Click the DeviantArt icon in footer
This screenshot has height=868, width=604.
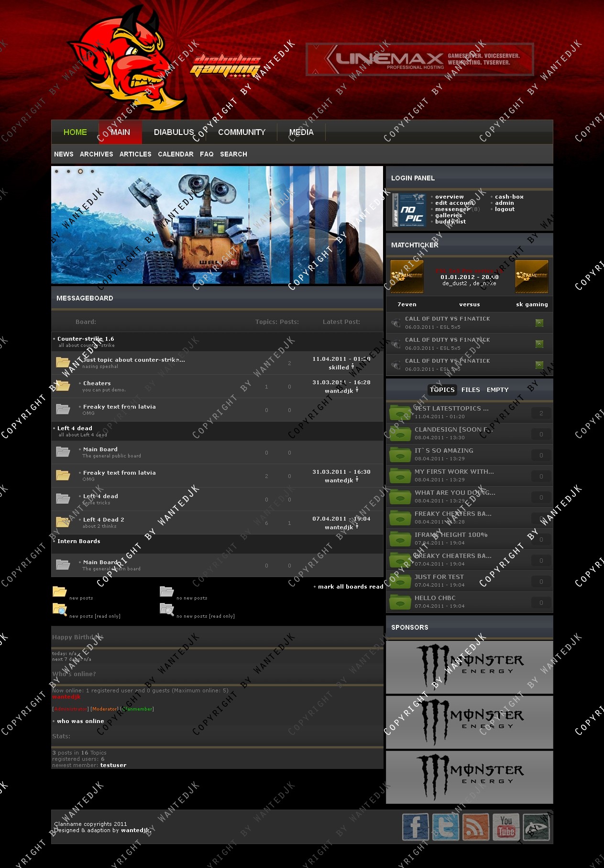tap(536, 826)
